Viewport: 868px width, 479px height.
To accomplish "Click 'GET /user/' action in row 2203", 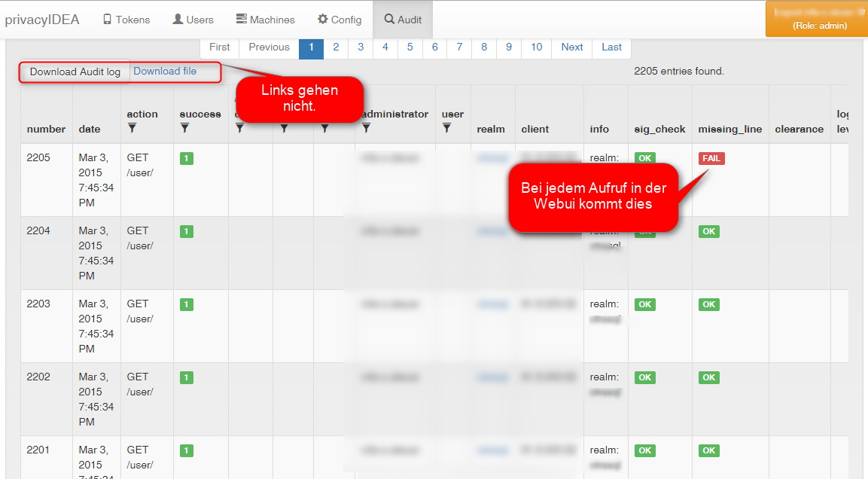I will tap(140, 311).
